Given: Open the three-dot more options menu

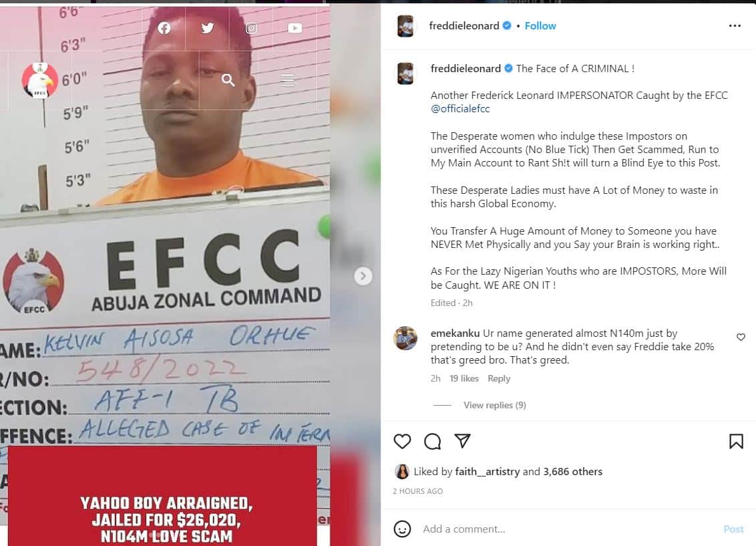Looking at the screenshot, I should coord(735,25).
